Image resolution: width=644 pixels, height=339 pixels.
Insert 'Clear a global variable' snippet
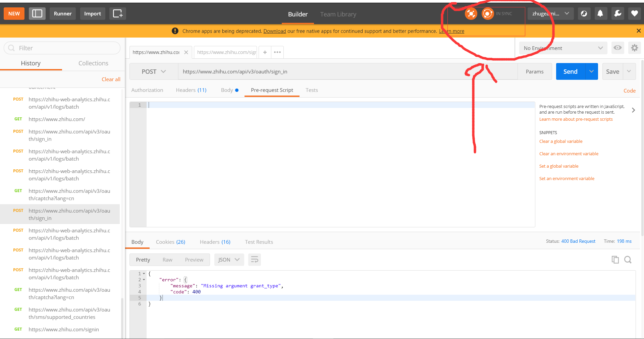click(x=561, y=141)
